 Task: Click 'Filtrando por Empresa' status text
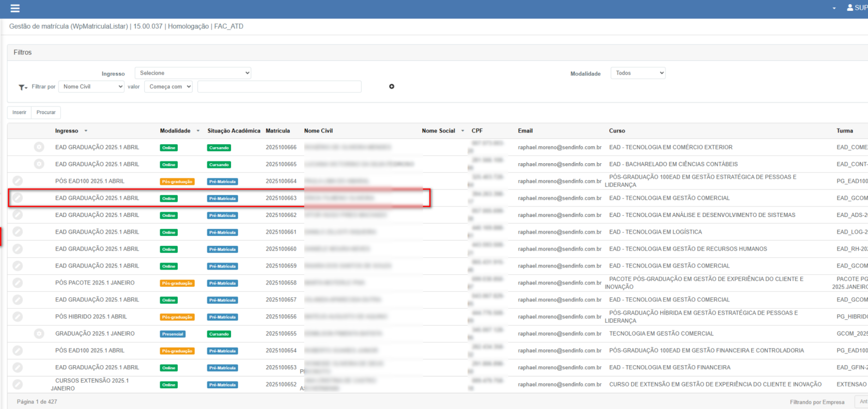pyautogui.click(x=817, y=402)
